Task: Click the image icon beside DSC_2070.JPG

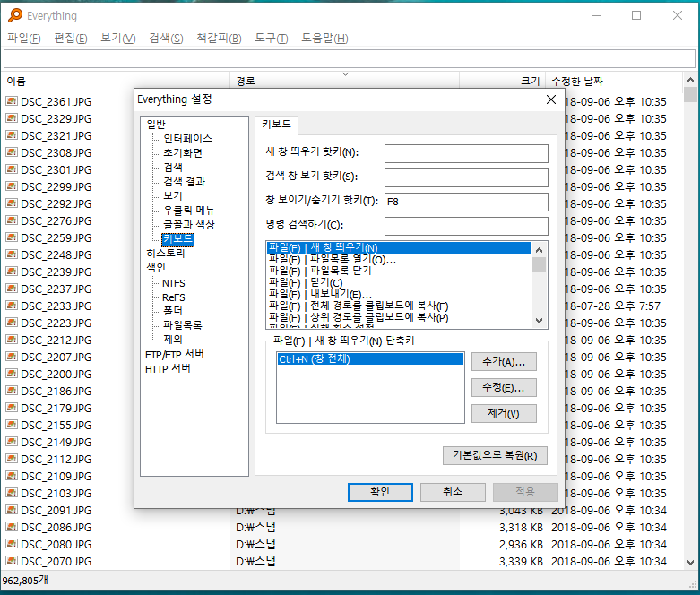Action: click(12, 561)
